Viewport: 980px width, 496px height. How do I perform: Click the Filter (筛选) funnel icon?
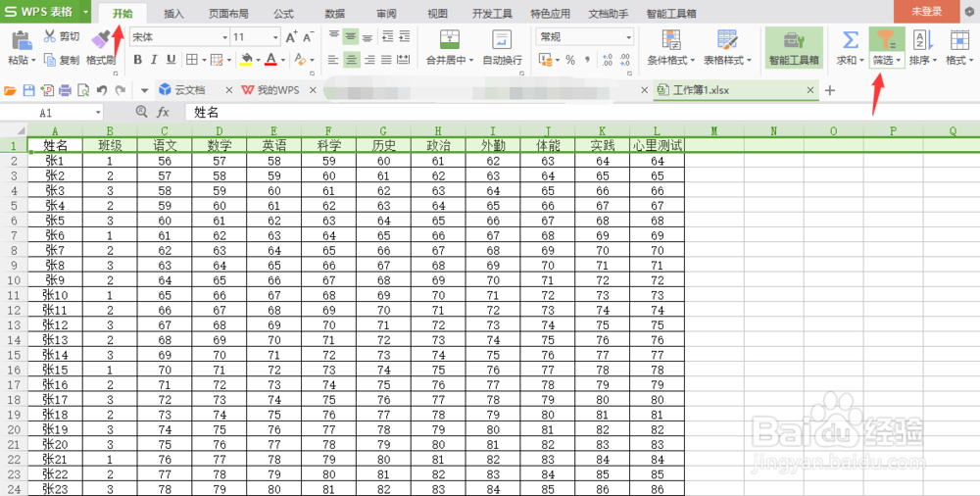pyautogui.click(x=886, y=40)
